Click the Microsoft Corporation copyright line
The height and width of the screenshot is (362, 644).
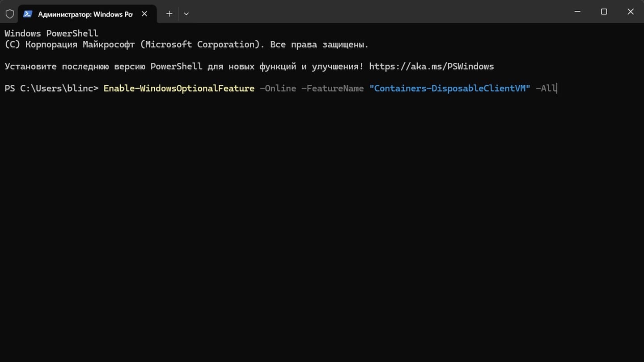186,45
